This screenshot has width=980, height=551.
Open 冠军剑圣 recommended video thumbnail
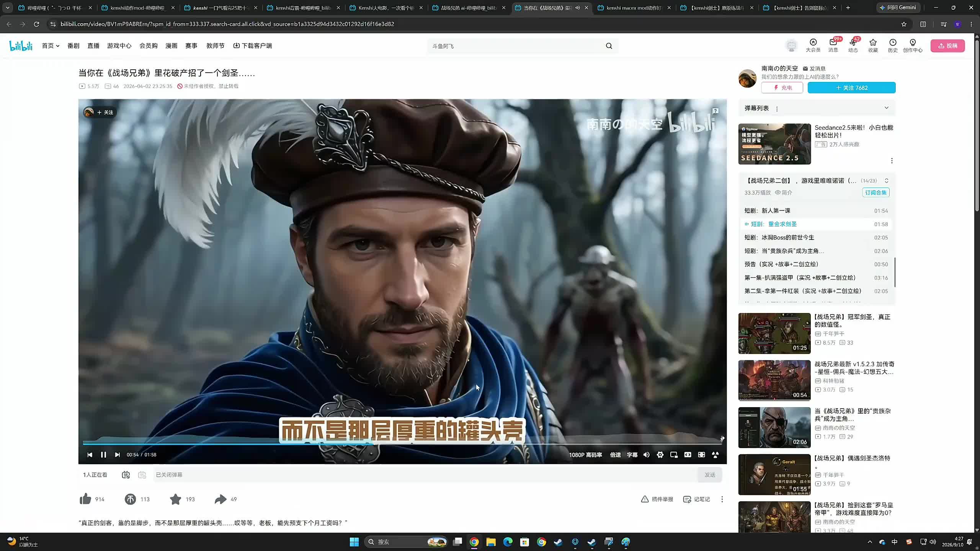(x=774, y=333)
